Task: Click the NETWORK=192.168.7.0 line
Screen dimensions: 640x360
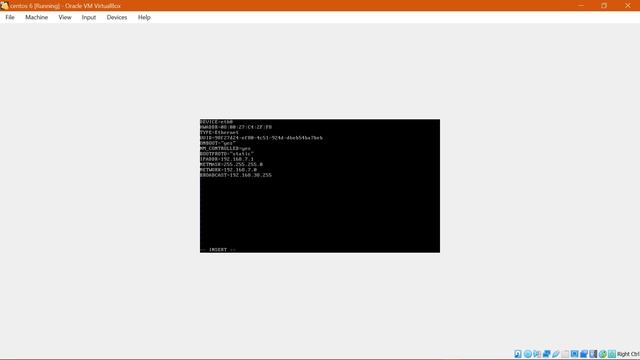Action: pos(228,169)
